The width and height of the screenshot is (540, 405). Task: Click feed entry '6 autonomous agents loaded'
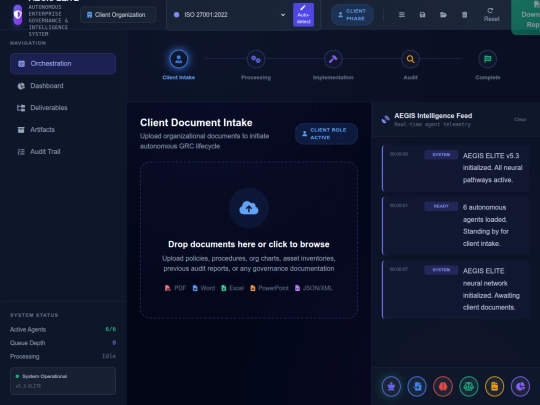pos(456,226)
